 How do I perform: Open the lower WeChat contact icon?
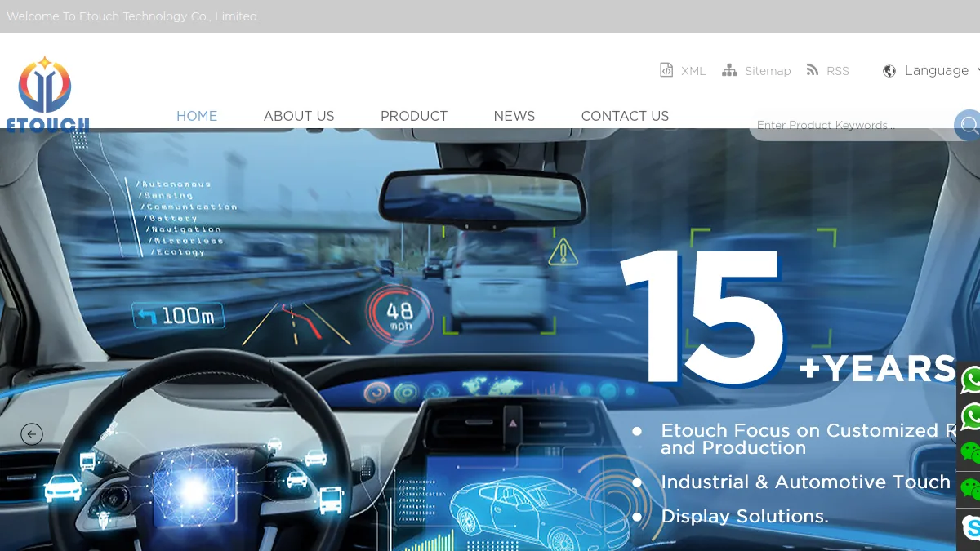pos(971,489)
